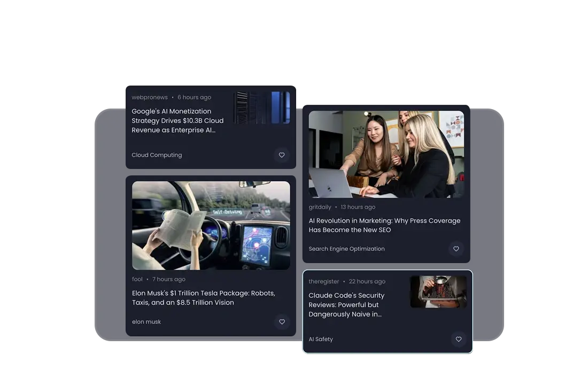Filter by Search Engine Optimization tag
The height and width of the screenshot is (385, 588).
(346, 249)
